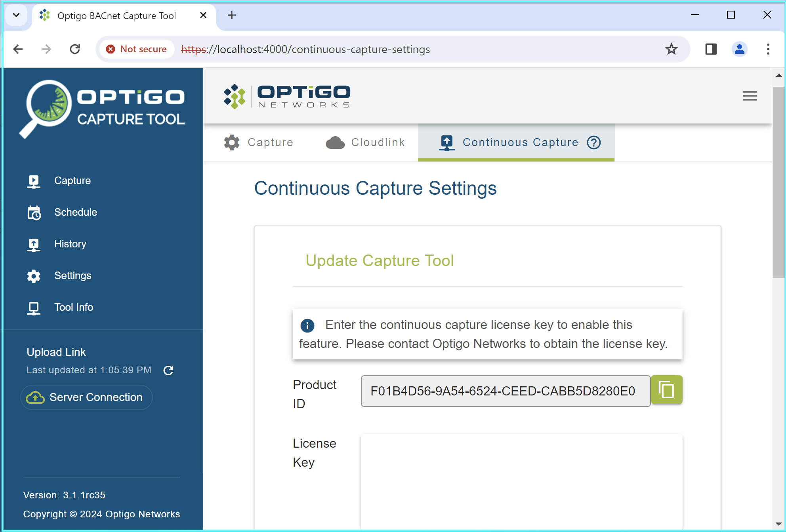Click the License Key text area
786x532 pixels.
[x=521, y=481]
